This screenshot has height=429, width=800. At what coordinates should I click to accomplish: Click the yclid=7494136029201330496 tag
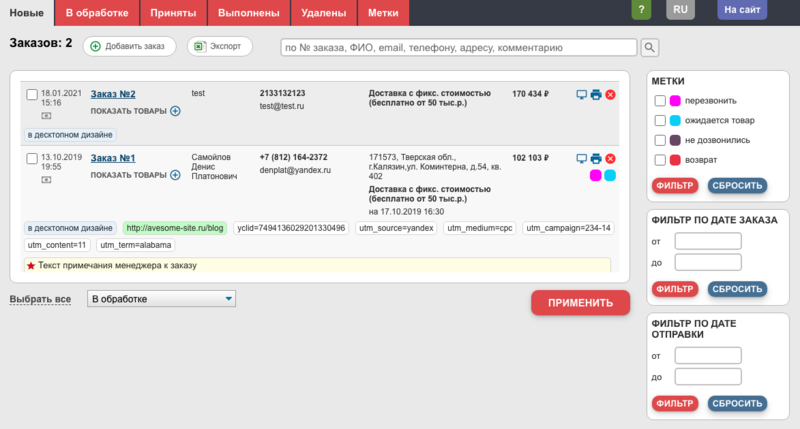291,228
